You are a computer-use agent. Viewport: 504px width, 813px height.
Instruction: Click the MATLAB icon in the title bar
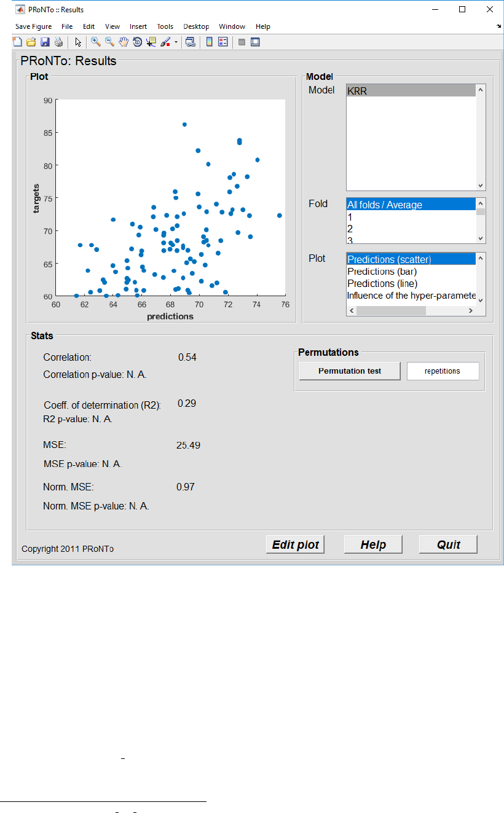20,10
